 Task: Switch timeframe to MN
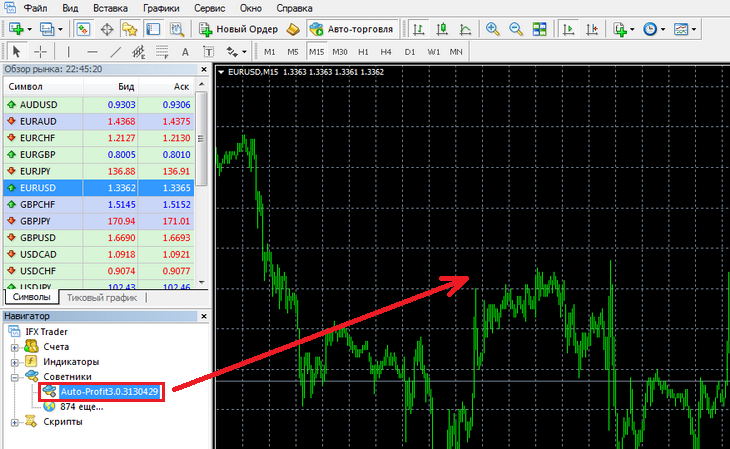click(x=456, y=52)
